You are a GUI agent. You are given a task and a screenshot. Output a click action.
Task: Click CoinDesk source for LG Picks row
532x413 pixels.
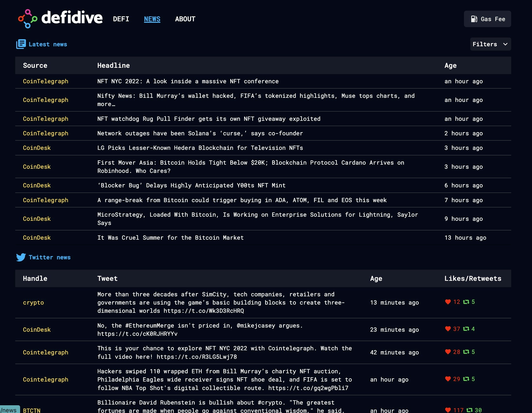tap(37, 148)
